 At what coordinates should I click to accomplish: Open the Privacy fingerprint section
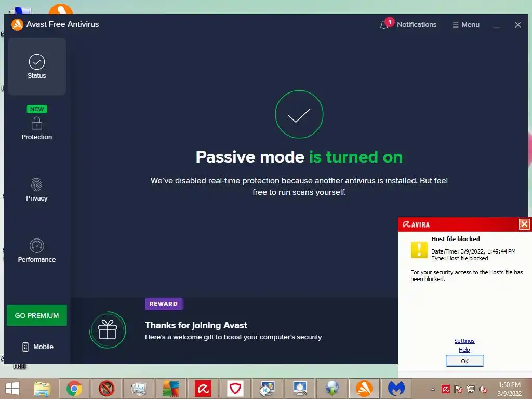coord(37,190)
